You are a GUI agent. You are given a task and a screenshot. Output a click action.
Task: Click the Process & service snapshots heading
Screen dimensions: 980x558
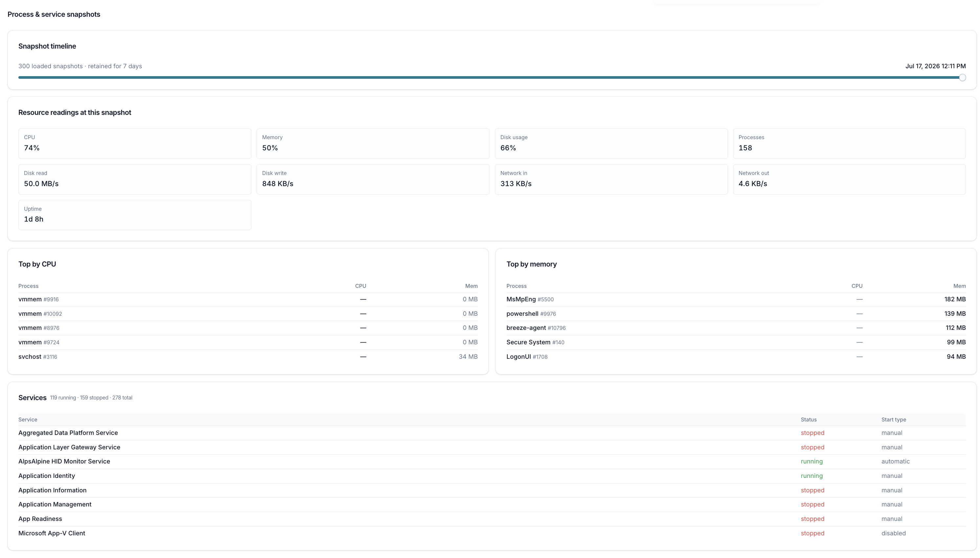coord(53,14)
